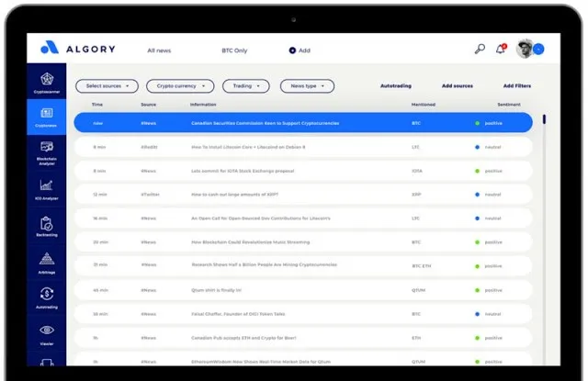Open 'Lets commit for IOTA Stock Exchange proposal'

(x=243, y=171)
